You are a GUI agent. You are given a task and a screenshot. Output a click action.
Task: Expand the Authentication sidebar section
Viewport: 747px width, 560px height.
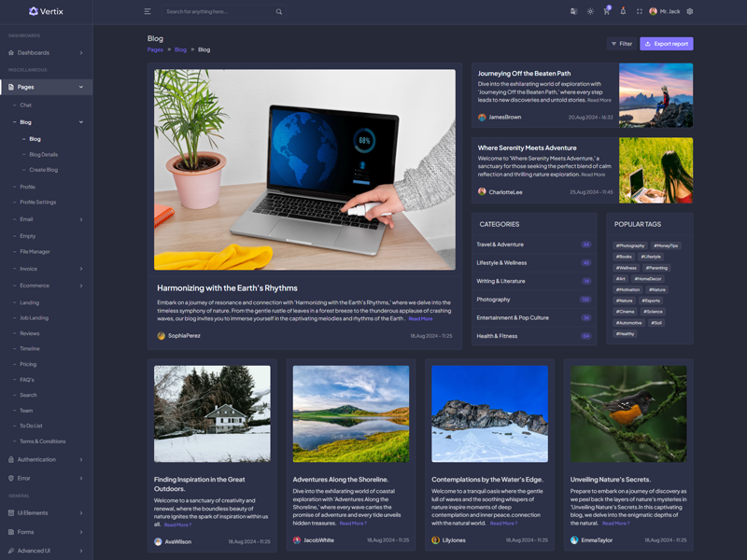pyautogui.click(x=46, y=459)
